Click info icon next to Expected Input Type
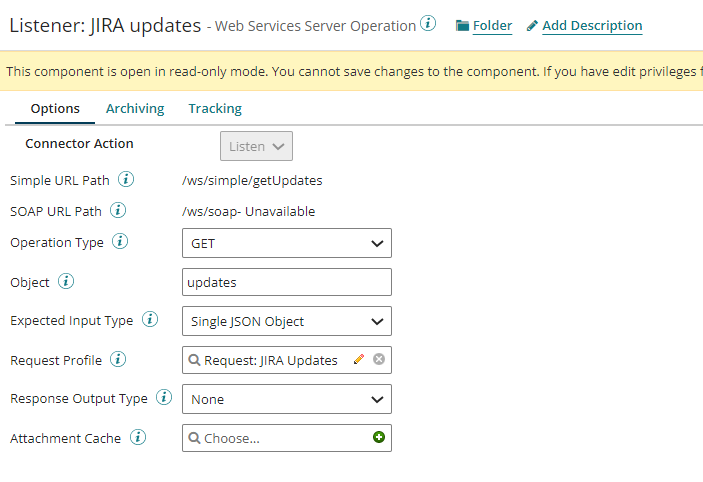Viewport: 703px width, 482px height. pos(150,320)
